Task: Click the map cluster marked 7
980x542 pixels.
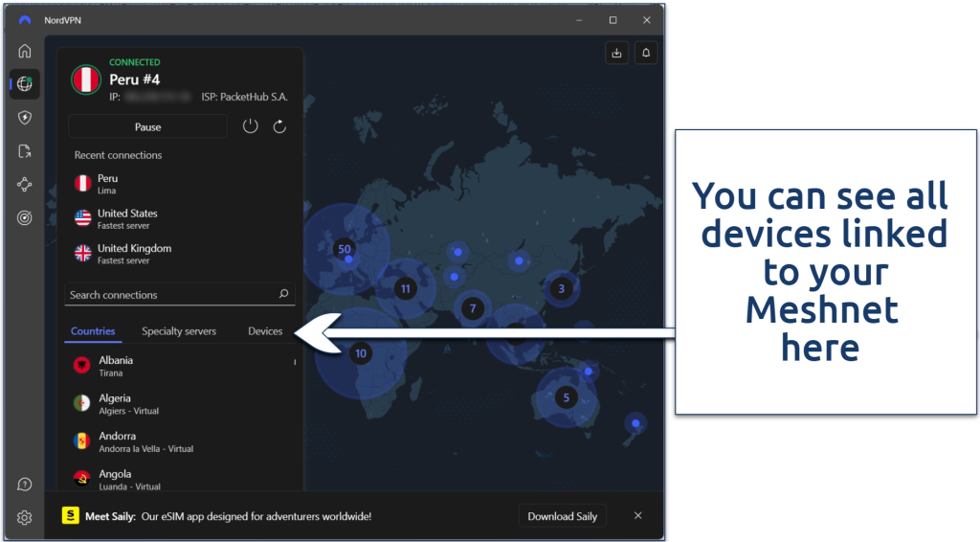Action: (x=473, y=308)
